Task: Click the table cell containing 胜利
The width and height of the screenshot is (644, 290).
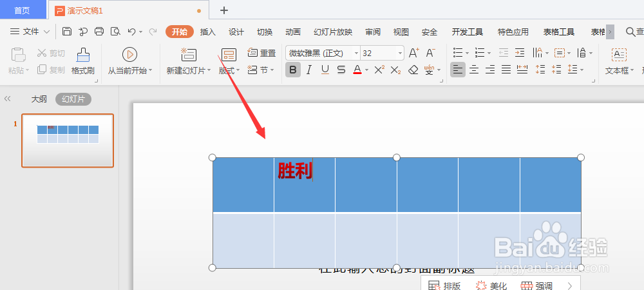Action: pyautogui.click(x=305, y=185)
